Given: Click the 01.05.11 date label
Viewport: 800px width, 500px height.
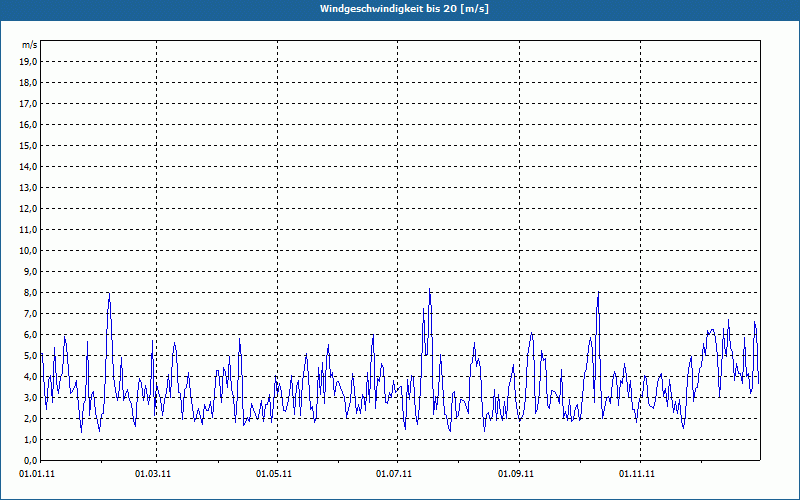Looking at the screenshot, I should pos(274,474).
